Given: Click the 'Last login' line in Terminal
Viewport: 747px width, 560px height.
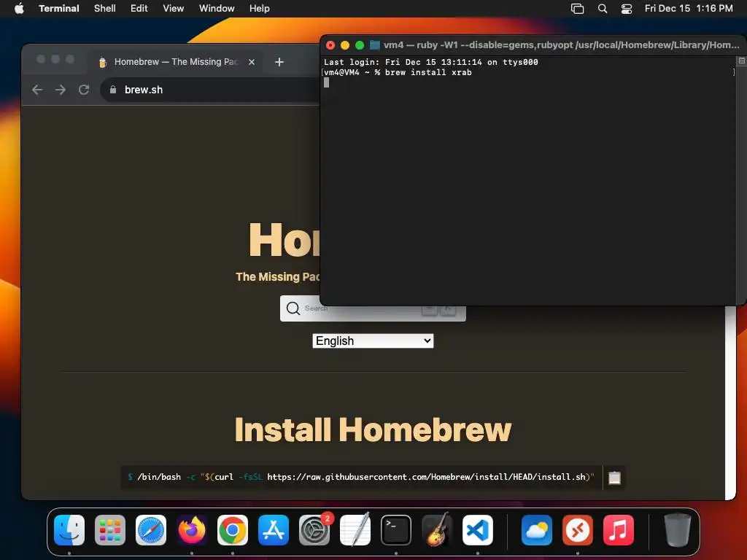Looking at the screenshot, I should click(x=430, y=62).
